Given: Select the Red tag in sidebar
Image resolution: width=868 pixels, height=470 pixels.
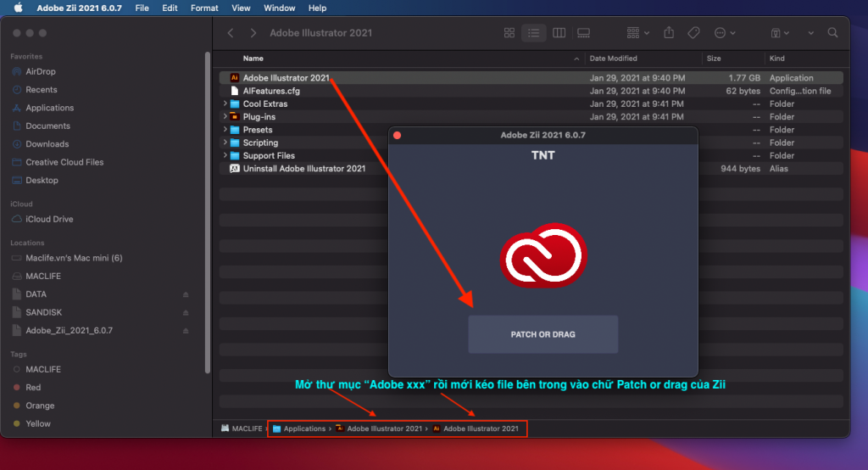Looking at the screenshot, I should coord(32,388).
